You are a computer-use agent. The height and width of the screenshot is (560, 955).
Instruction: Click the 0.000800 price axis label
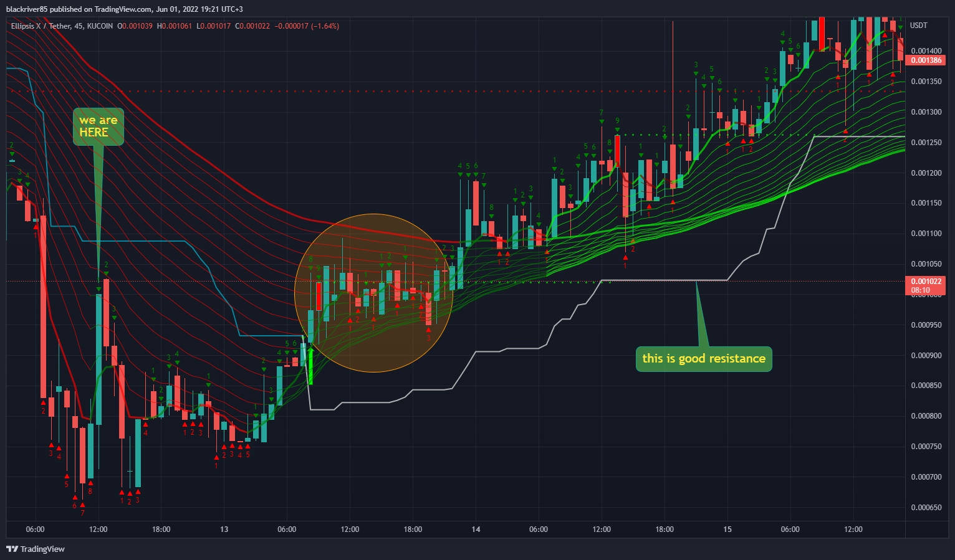coord(926,416)
